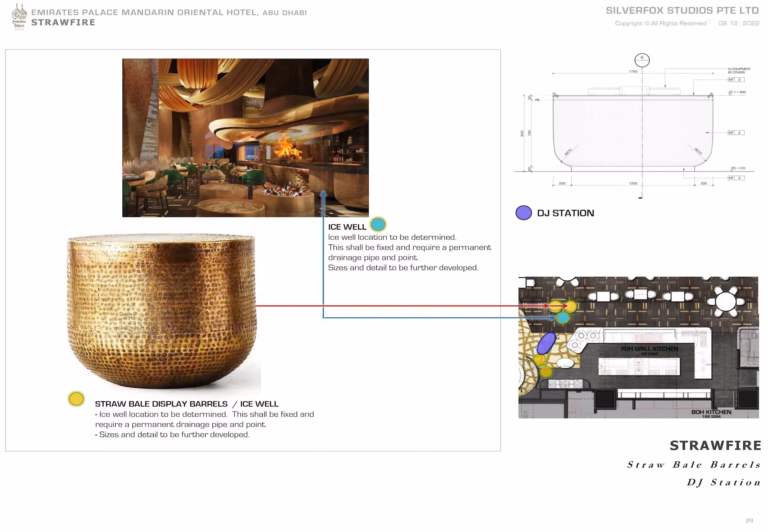This screenshot has height=532, width=768.
Task: Click the 'FOH GRILL KITCHEN' label on plan
Action: (x=650, y=349)
